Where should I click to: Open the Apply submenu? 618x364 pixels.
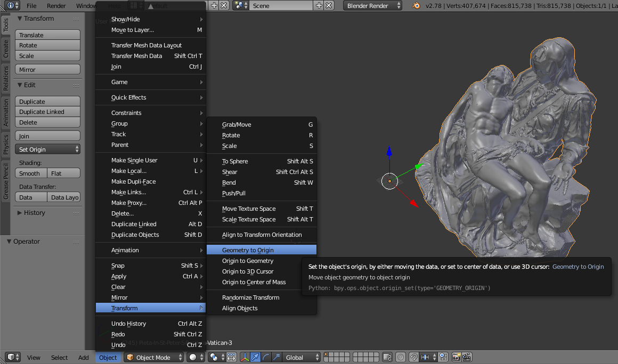151,276
